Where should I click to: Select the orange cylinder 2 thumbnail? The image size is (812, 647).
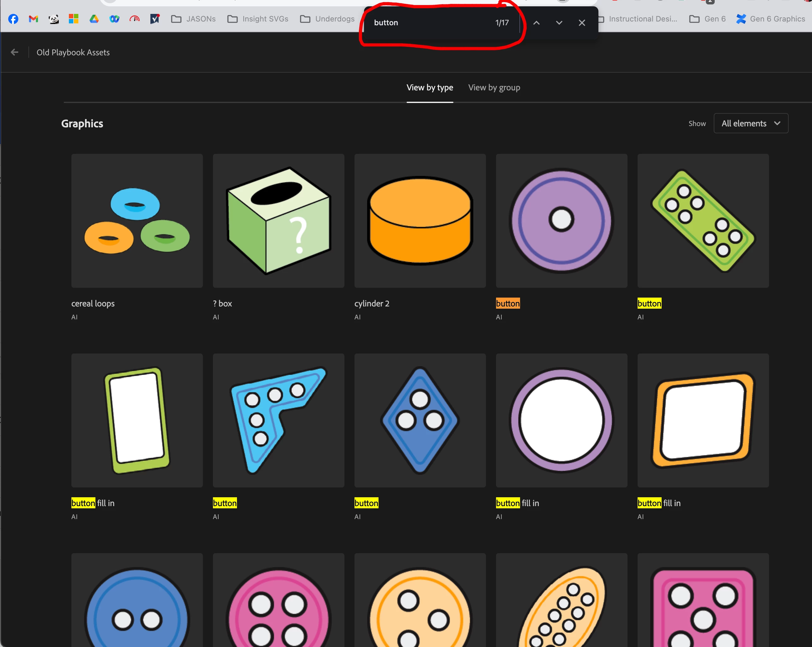click(x=420, y=221)
